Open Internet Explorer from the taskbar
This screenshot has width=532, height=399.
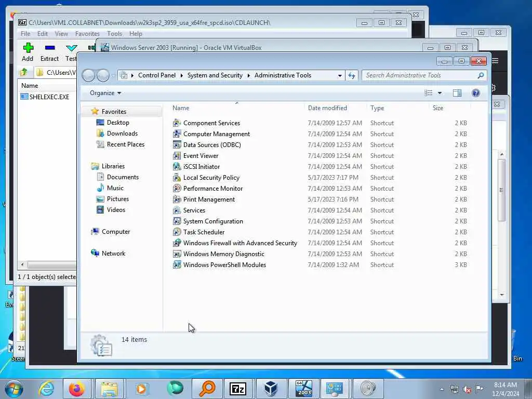[46, 389]
